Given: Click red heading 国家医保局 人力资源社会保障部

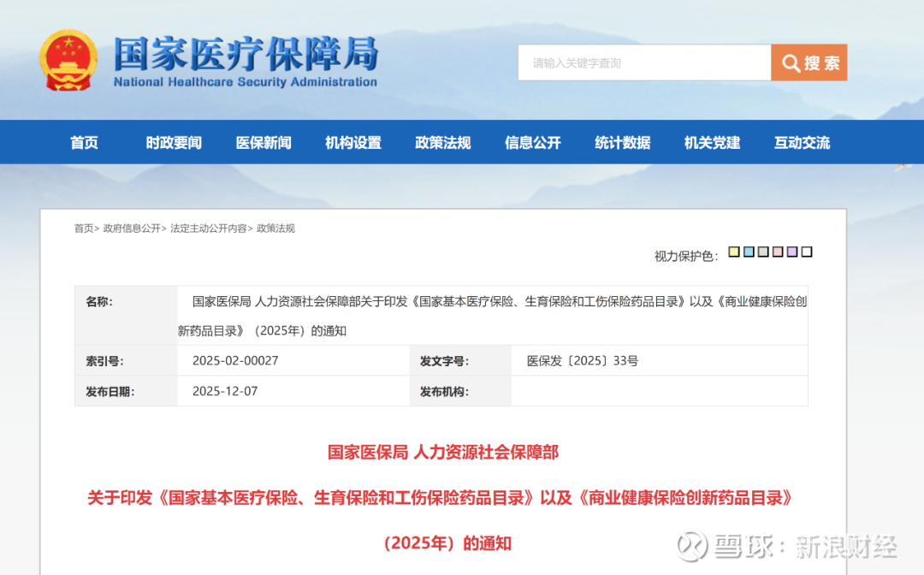Looking at the screenshot, I should (443, 452).
